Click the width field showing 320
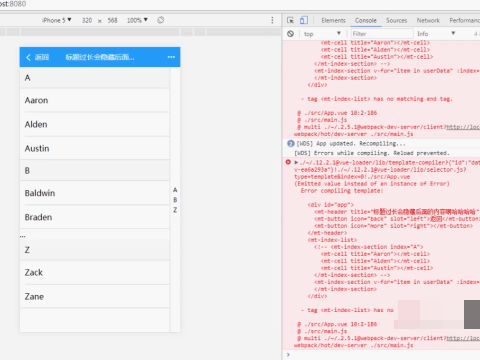480x360 pixels. [87, 20]
